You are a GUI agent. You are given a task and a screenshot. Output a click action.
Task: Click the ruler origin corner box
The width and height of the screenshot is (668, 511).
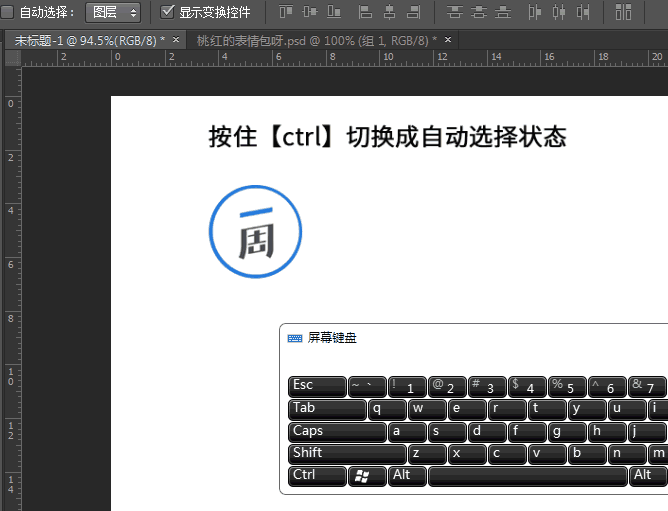(x=13, y=58)
